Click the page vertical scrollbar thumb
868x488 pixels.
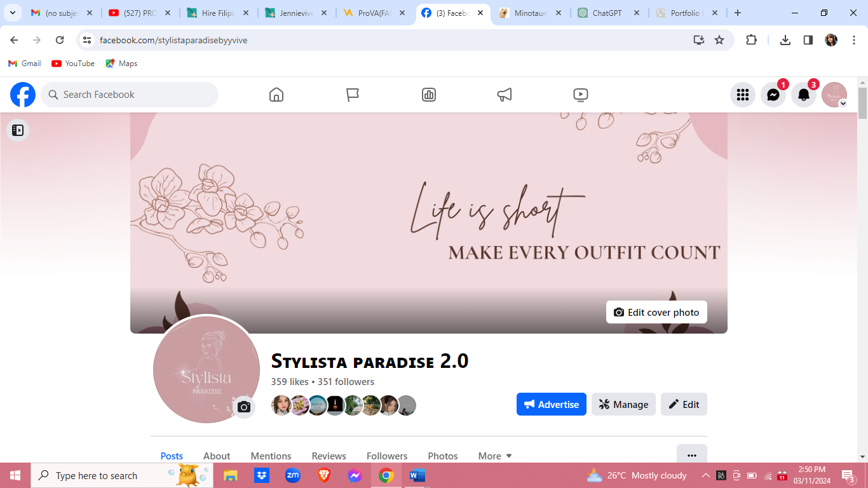(x=862, y=103)
